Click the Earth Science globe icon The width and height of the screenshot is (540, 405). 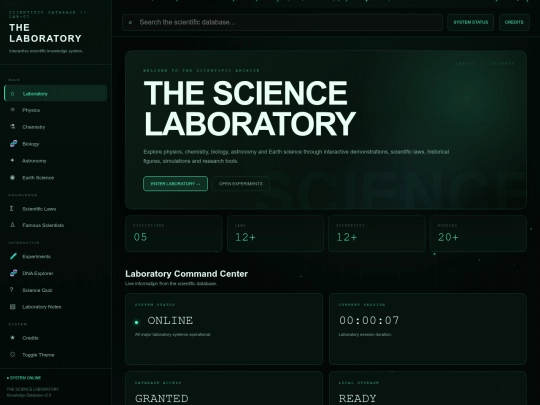coord(12,177)
